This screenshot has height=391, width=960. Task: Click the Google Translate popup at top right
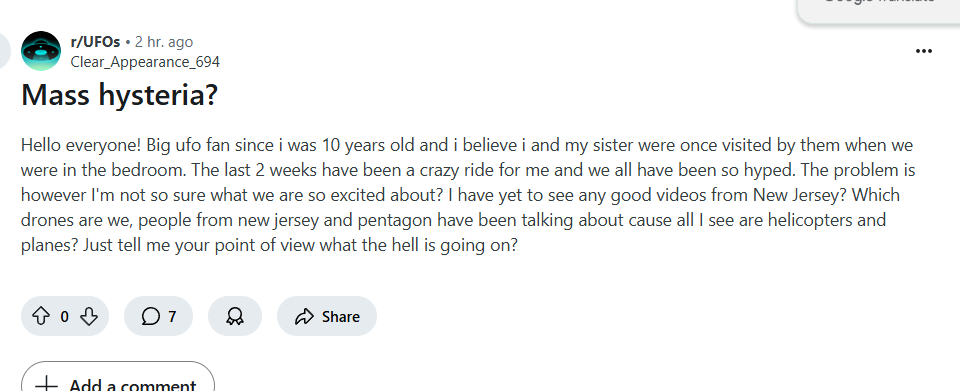[x=879, y=9]
